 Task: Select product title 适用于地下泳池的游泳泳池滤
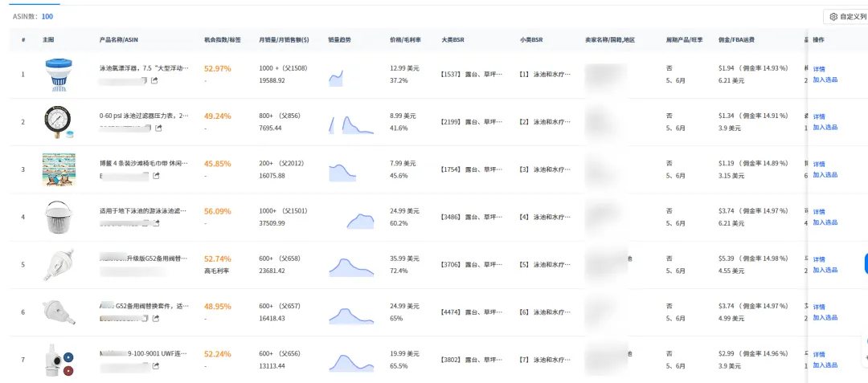tap(144, 211)
